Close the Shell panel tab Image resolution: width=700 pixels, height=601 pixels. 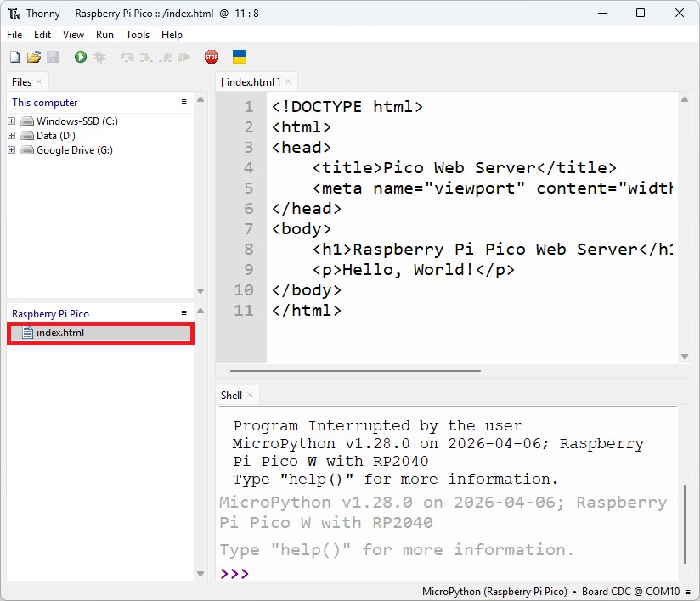coord(250,395)
